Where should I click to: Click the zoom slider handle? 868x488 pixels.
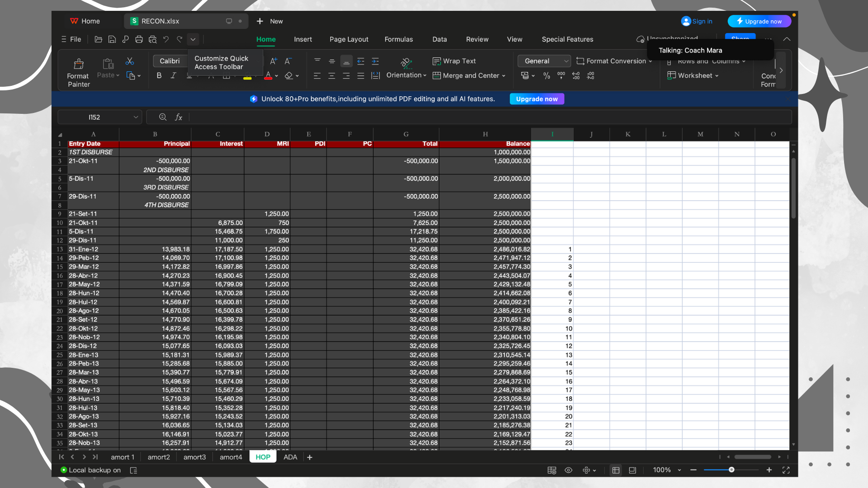731,470
